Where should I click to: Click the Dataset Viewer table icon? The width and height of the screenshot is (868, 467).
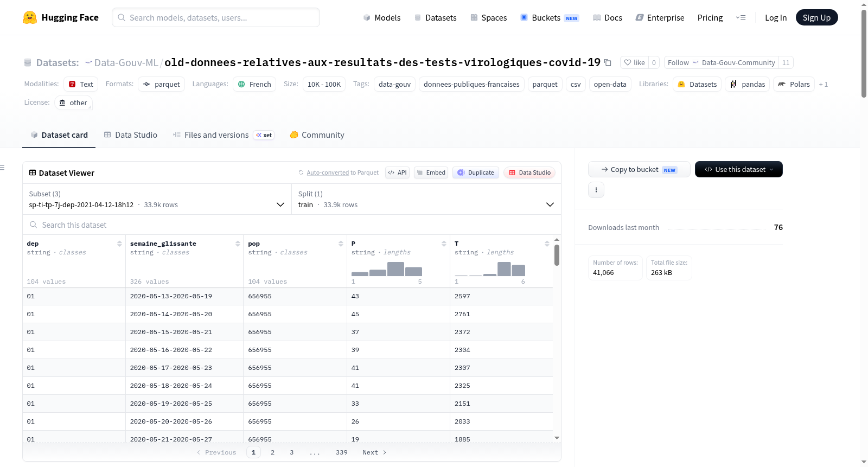tap(33, 172)
